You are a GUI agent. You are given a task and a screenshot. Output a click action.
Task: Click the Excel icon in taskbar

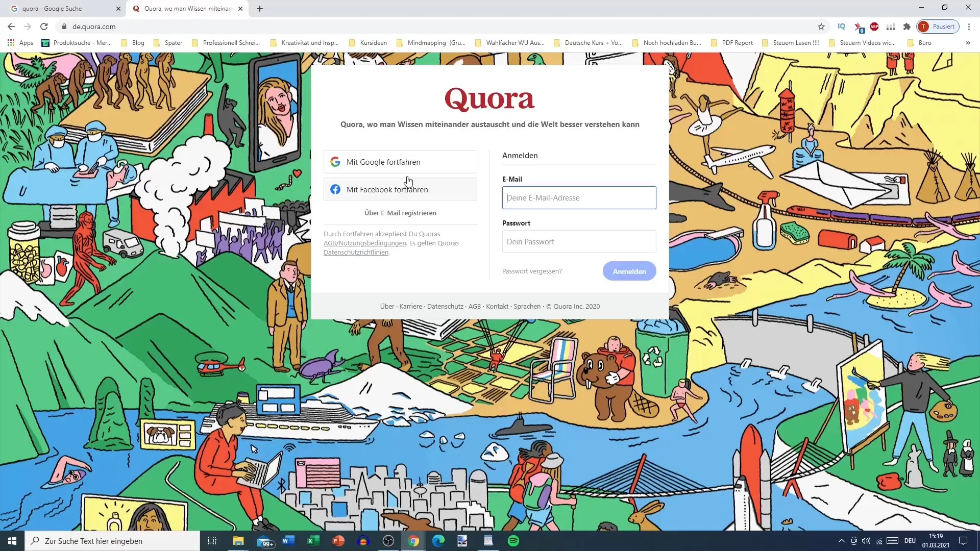312,541
